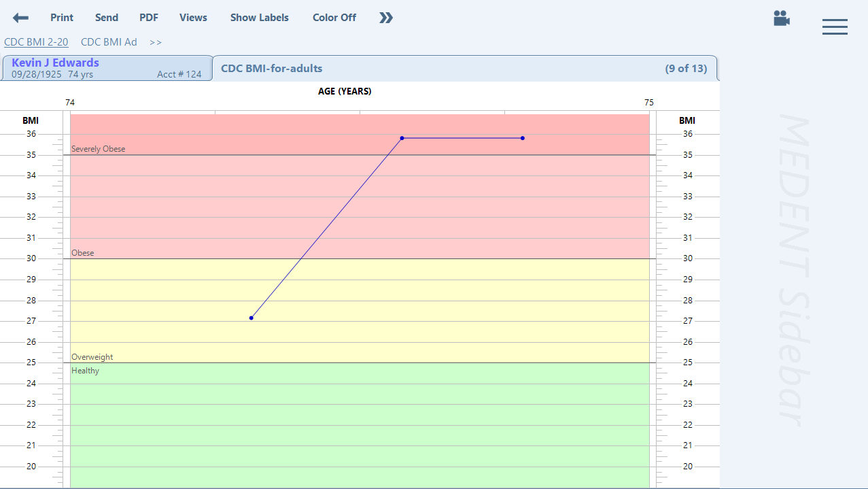Image resolution: width=868 pixels, height=489 pixels.
Task: Toggle Show Labels on the chart
Action: click(259, 18)
